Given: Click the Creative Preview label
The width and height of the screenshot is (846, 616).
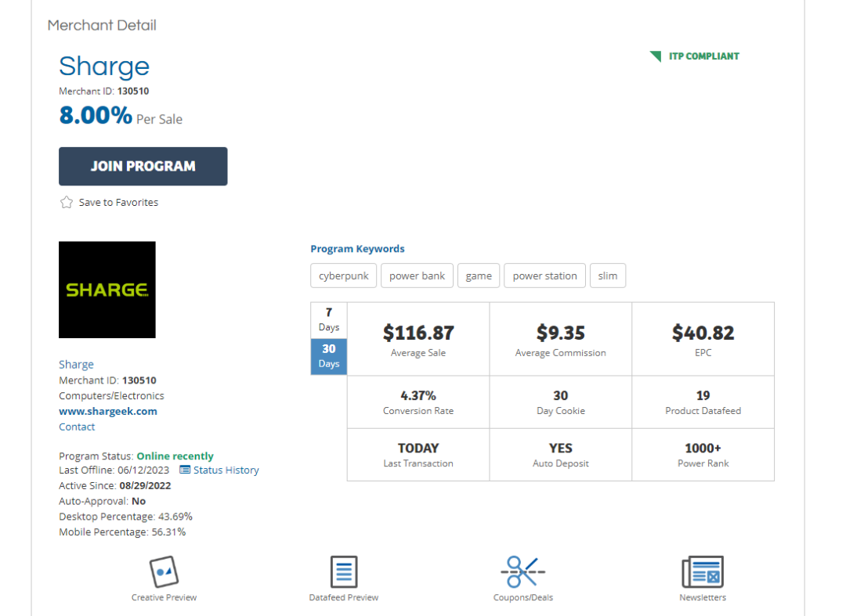Looking at the screenshot, I should pos(164,598).
